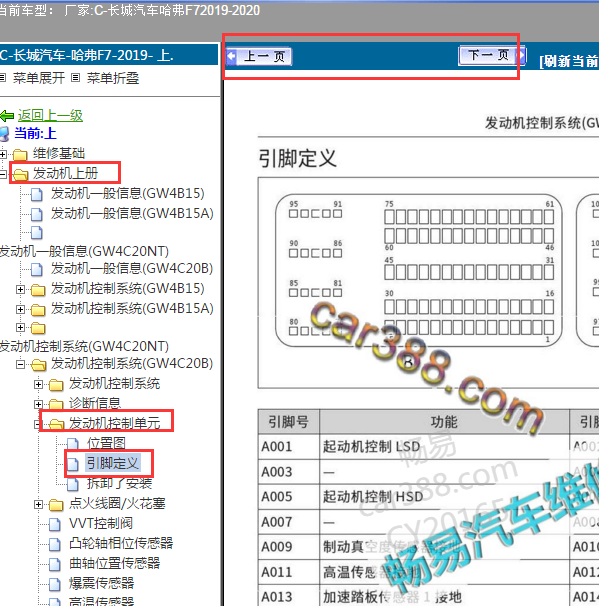Image resolution: width=599 pixels, height=606 pixels.
Task: Click the 发动机控制系统(GW4B15) folder icon
Action: 38,289
